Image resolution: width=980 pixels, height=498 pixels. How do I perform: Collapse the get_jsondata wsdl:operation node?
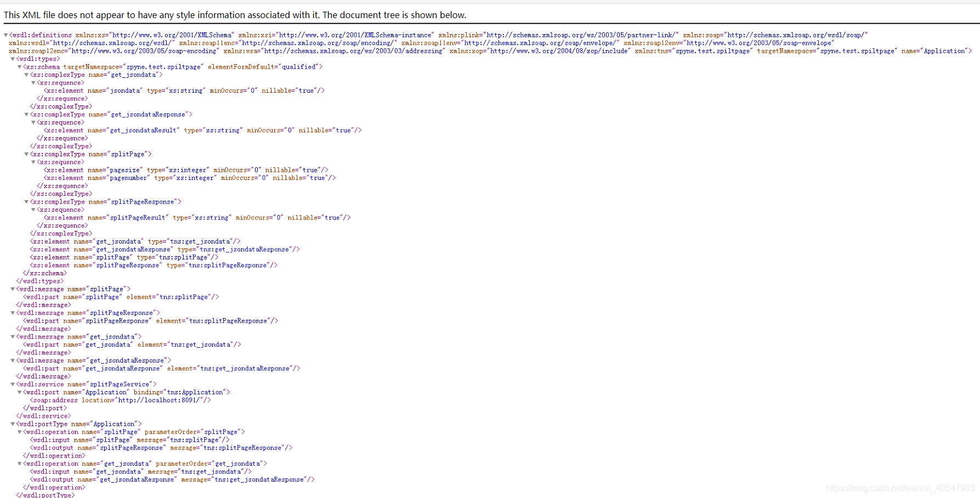[x=19, y=463]
